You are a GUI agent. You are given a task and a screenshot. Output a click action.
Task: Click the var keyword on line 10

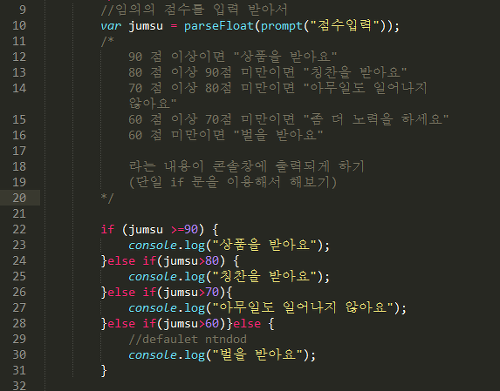(111, 26)
